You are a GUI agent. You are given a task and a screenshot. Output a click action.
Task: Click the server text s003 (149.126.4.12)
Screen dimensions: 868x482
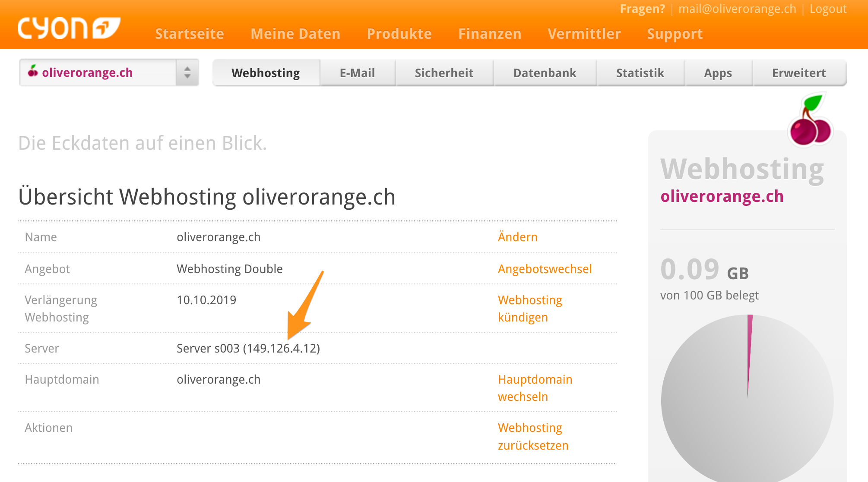248,348
